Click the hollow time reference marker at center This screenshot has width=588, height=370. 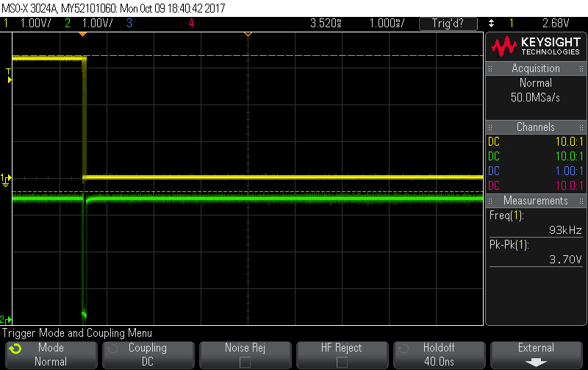248,35
